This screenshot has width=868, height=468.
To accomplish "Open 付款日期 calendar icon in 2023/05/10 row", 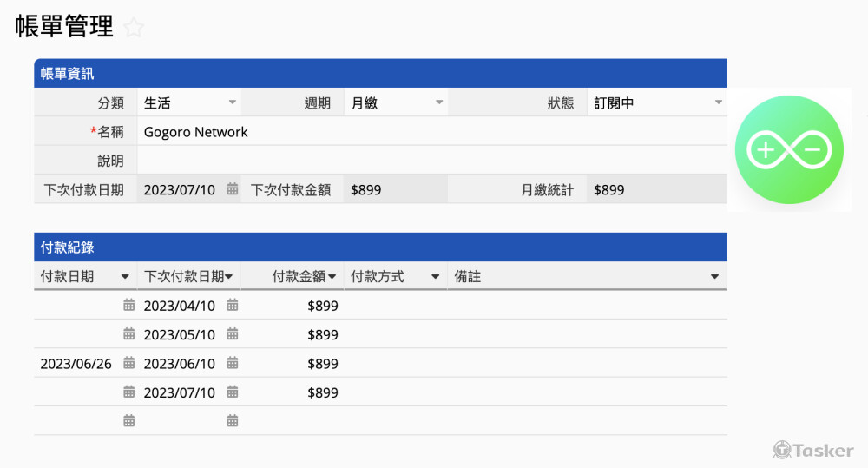I will tap(128, 334).
